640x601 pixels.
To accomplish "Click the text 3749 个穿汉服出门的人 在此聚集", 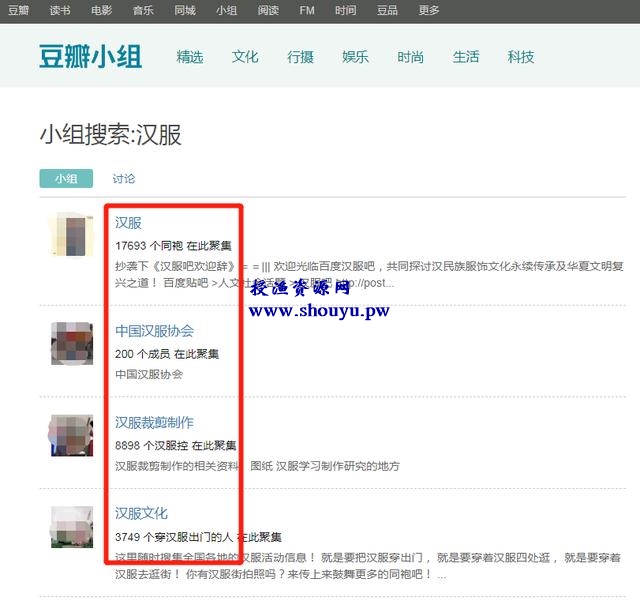I will 198,537.
